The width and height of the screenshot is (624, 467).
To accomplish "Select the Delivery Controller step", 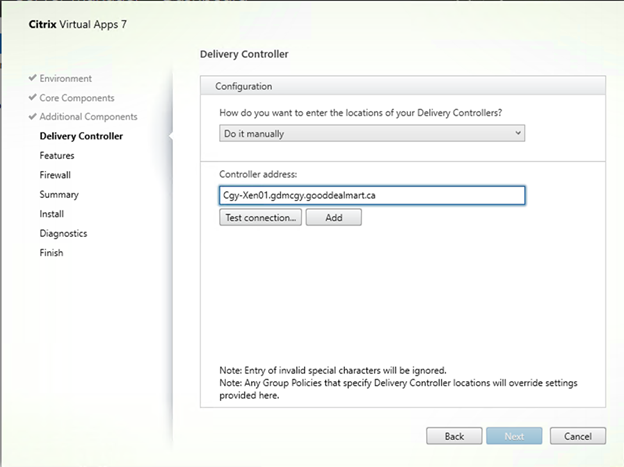I will [x=81, y=136].
